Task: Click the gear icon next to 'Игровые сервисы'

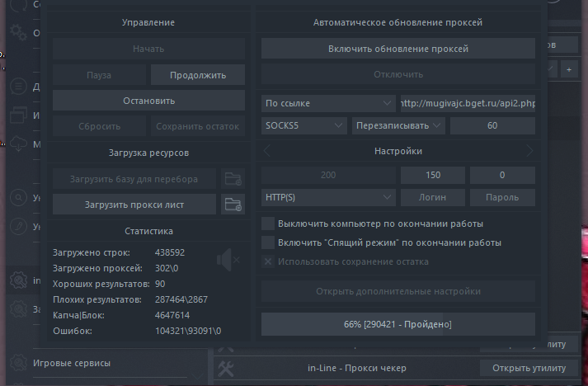Action: [x=18, y=362]
